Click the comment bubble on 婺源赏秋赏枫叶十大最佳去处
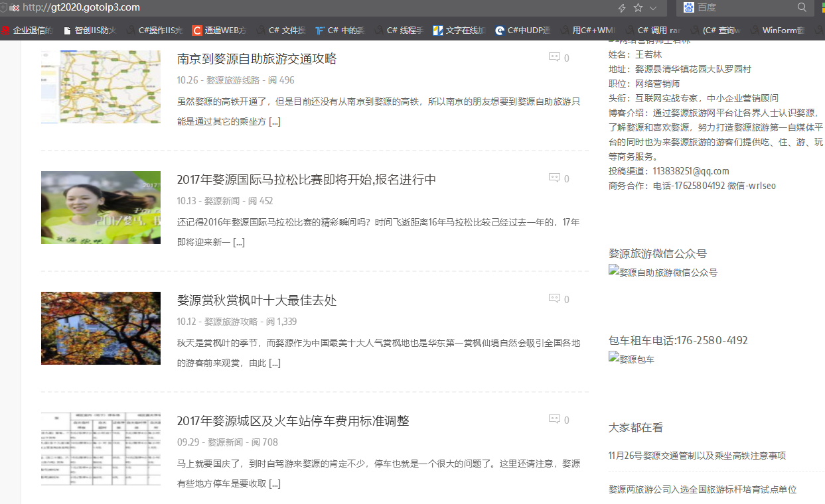 [554, 298]
